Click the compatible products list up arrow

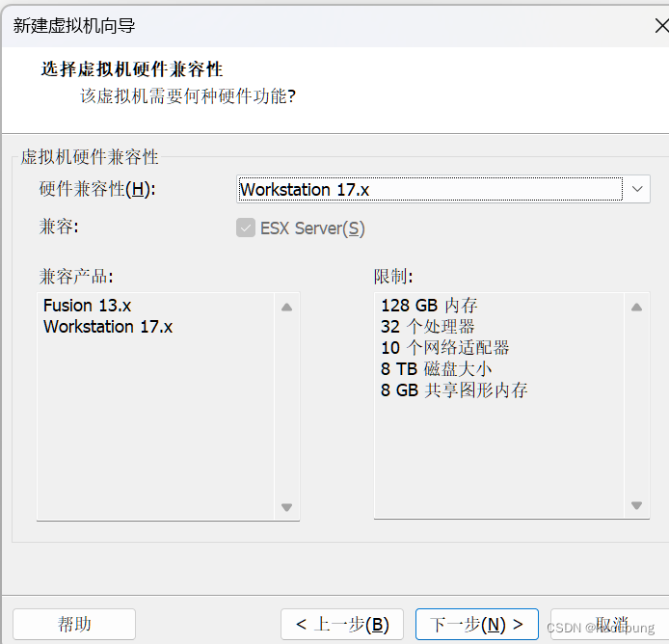coord(286,308)
